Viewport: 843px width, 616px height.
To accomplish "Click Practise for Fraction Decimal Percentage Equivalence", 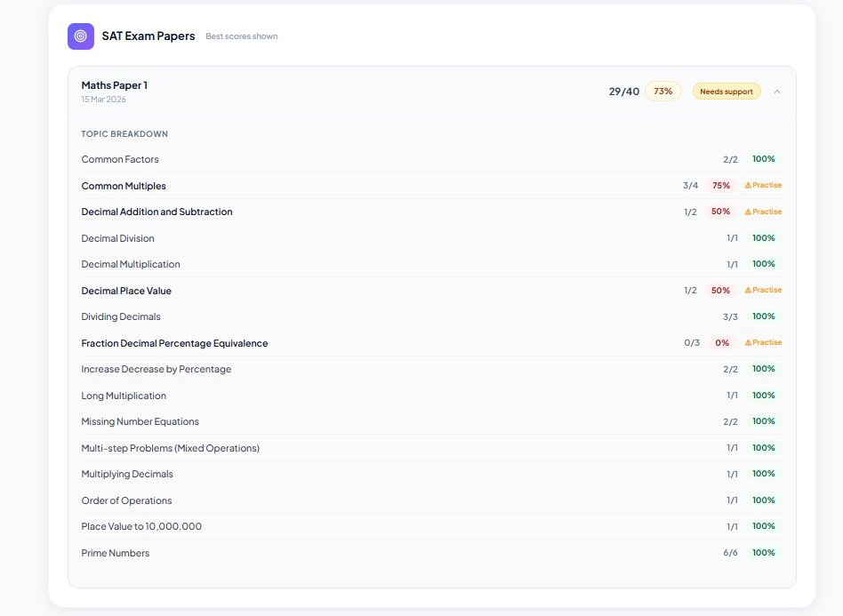I will pyautogui.click(x=767, y=343).
